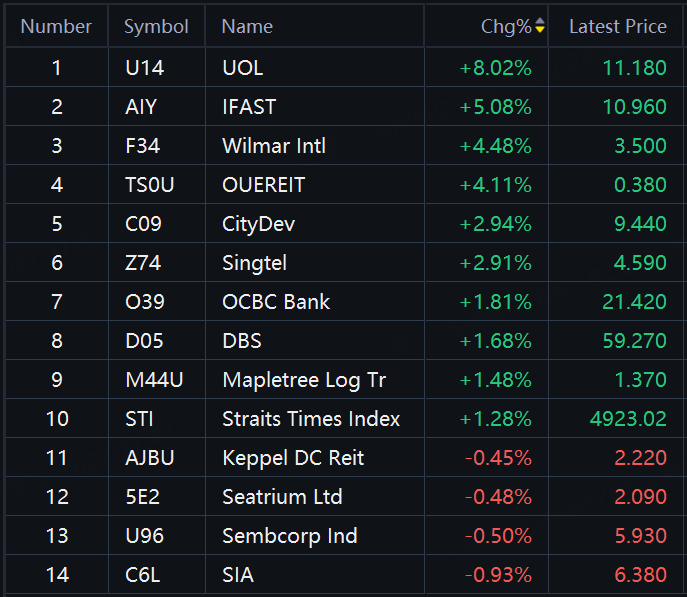Select the OCBC Bank row
Viewport: 687px width, 597px height.
[x=276, y=302]
